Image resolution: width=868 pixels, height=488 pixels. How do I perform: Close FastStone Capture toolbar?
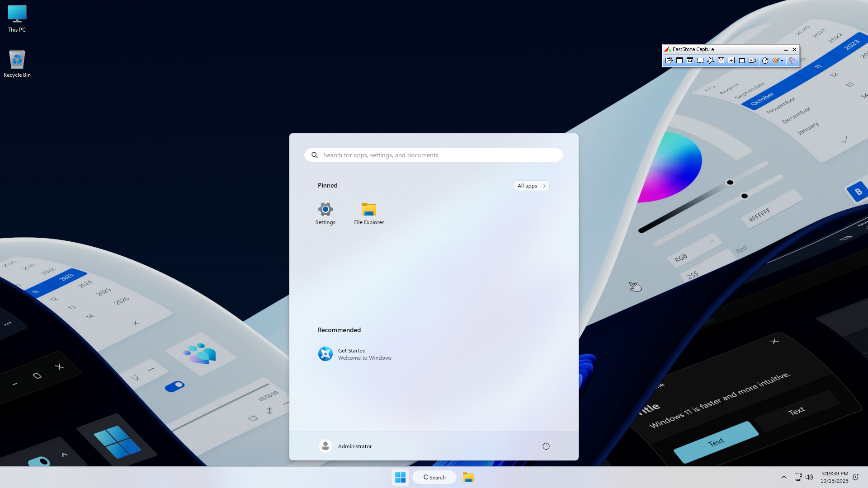pos(794,49)
